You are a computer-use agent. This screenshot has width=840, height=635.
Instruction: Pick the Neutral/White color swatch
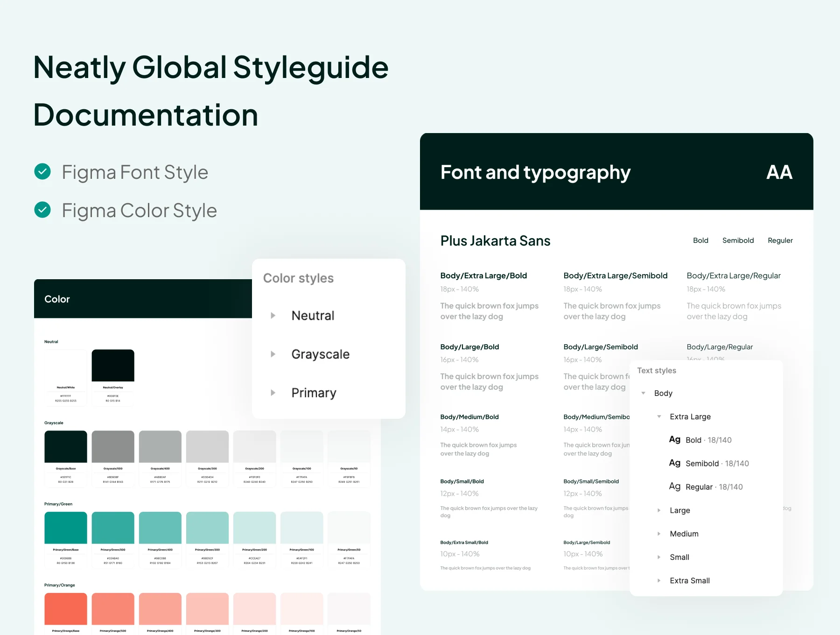click(66, 366)
